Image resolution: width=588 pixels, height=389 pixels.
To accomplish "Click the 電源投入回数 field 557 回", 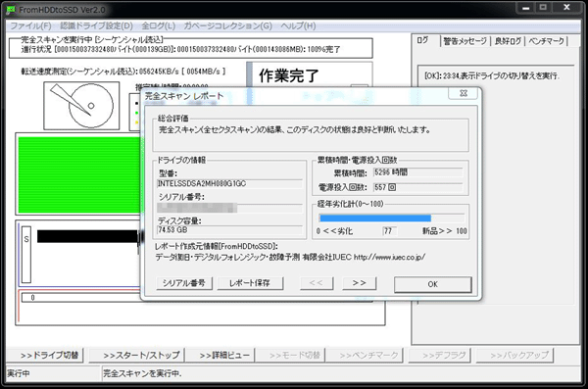I will 417,187.
